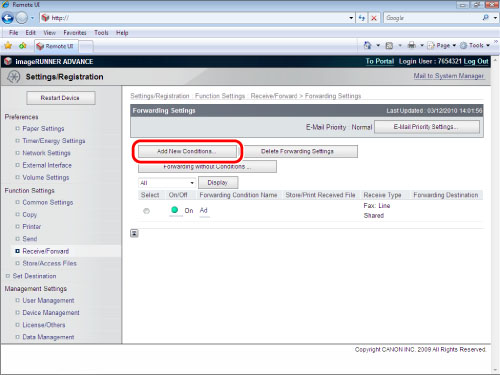Image resolution: width=500 pixels, height=375 pixels.
Task: Click the return-to-top icon below the table
Action: point(134,233)
